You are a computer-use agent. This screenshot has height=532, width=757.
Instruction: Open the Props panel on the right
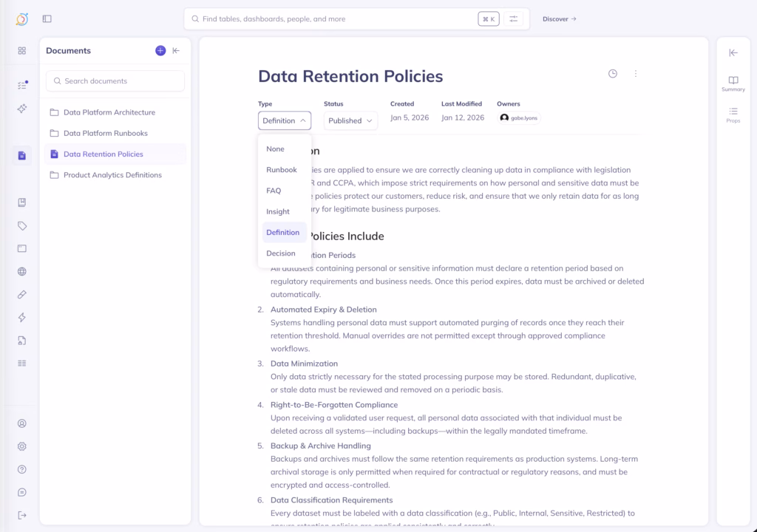733,113
